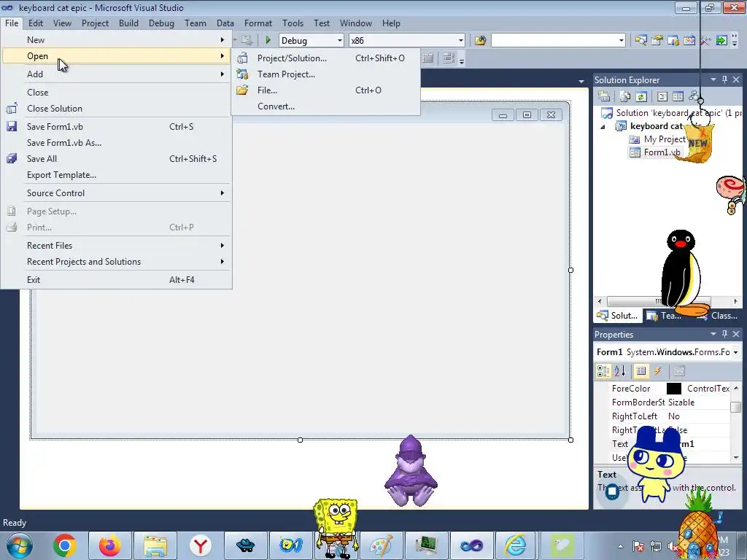Show Properties page icon in Properties panel

click(x=641, y=371)
